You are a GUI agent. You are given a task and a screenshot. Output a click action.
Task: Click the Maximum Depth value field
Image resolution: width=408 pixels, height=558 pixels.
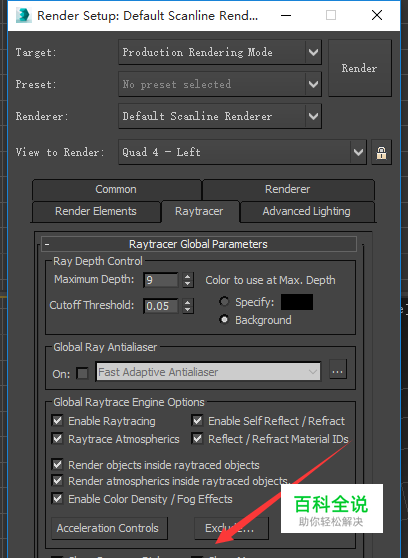161,280
